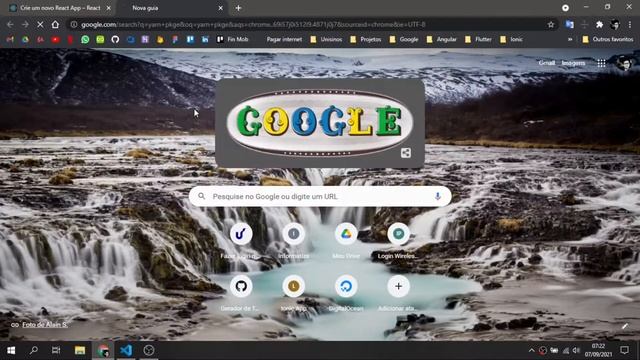The height and width of the screenshot is (360, 640).
Task: Add a shortcut with Adicionar atalho
Action: tap(398, 293)
